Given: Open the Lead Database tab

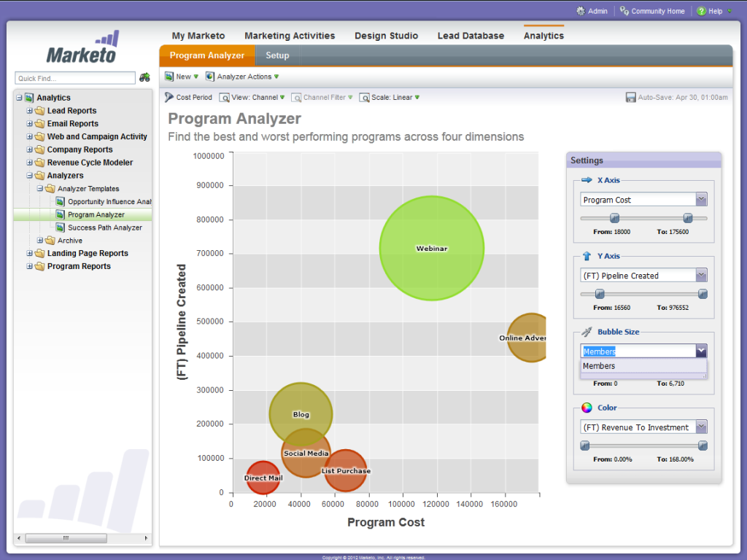Looking at the screenshot, I should (x=471, y=36).
